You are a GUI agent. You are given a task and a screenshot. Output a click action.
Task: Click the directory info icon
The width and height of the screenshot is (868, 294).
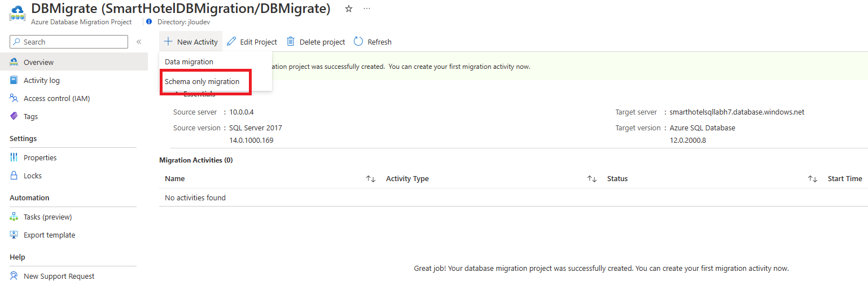click(x=149, y=22)
